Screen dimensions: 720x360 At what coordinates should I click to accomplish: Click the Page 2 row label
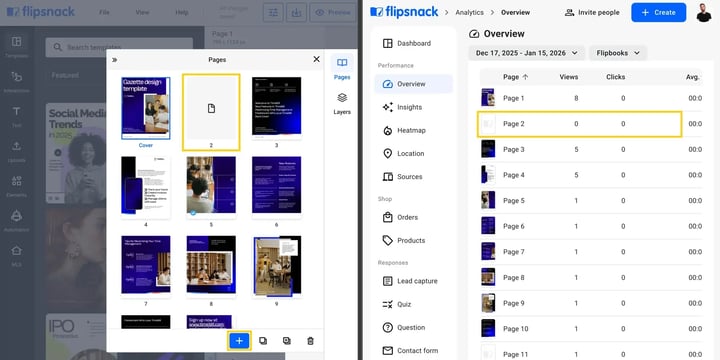tap(514, 124)
